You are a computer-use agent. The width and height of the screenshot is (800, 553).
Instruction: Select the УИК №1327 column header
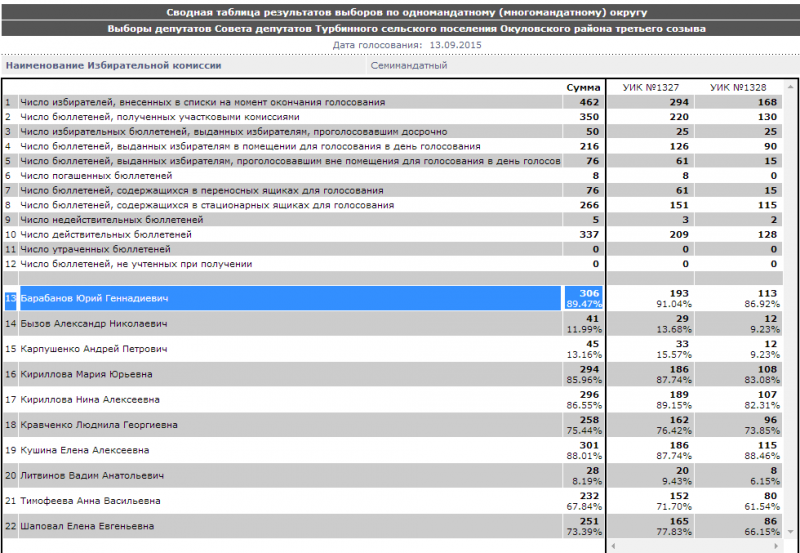pos(651,88)
